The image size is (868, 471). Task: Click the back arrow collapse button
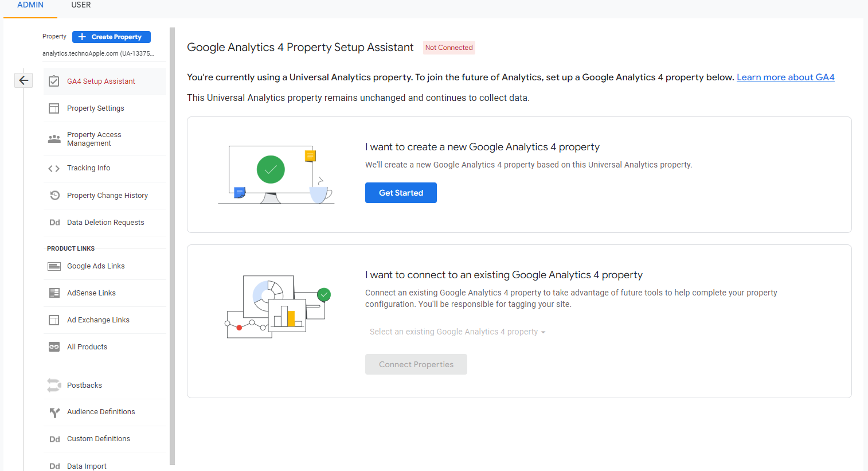point(24,80)
